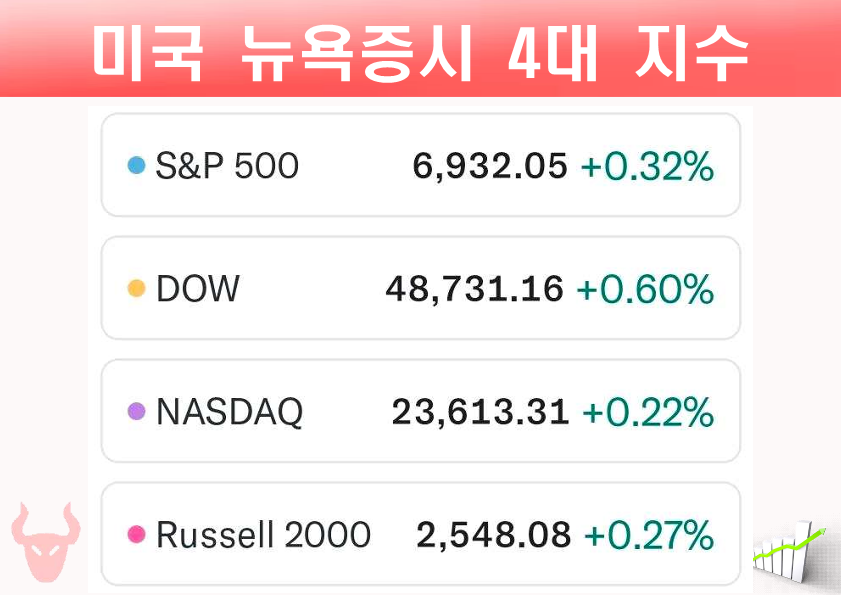Click the yellow dot beside DOW
Viewport: 841px width, 595px height.
pos(137,290)
